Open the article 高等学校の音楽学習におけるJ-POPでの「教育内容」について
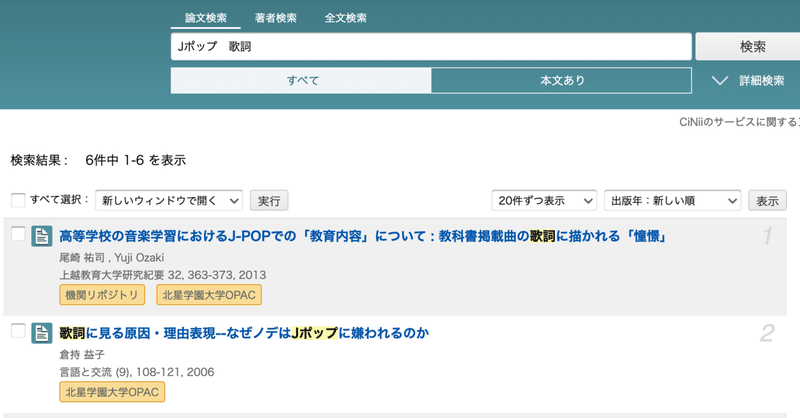 (363, 236)
